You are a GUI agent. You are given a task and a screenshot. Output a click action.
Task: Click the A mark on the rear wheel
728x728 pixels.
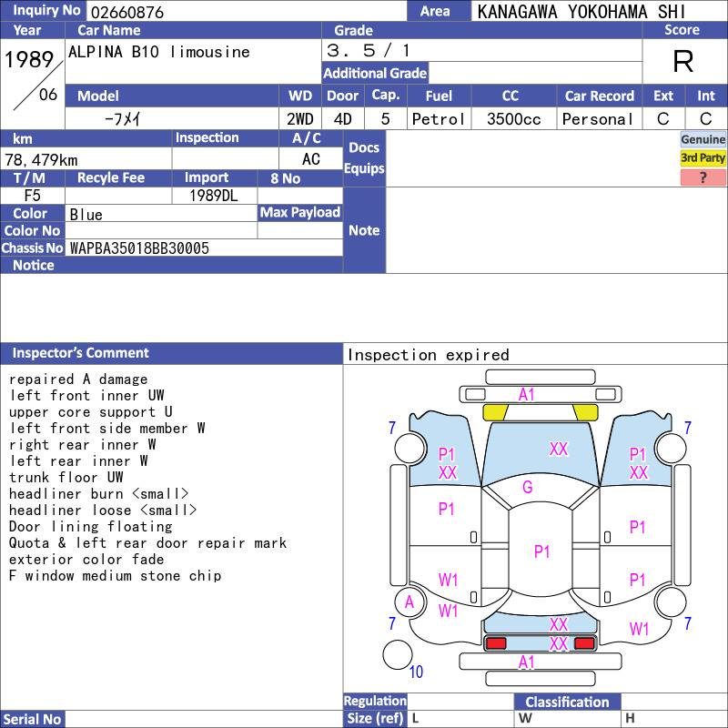click(x=409, y=602)
